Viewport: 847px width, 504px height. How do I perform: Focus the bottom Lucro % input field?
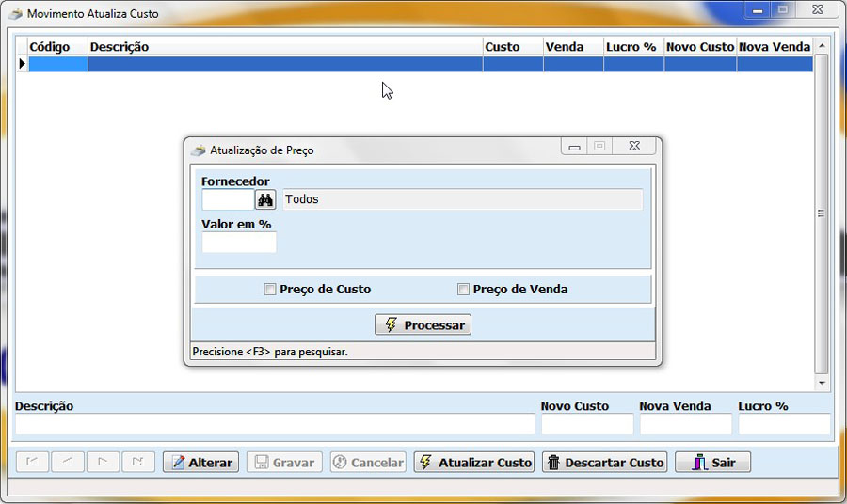tap(784, 424)
